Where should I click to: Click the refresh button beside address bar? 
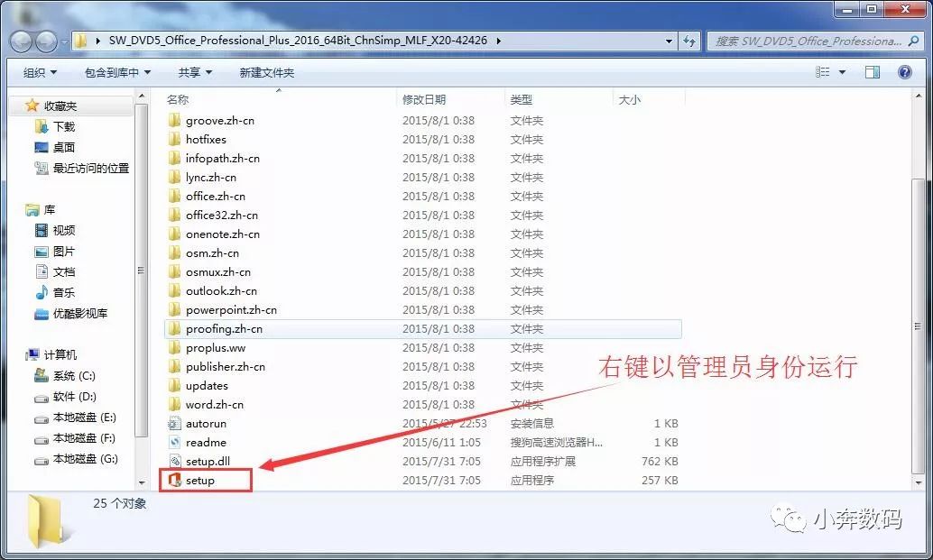click(689, 41)
